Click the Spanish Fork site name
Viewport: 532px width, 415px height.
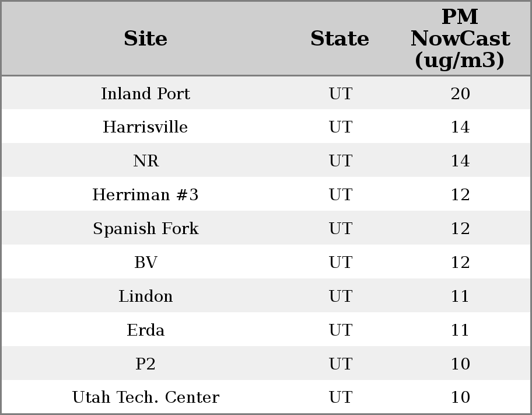145,229
